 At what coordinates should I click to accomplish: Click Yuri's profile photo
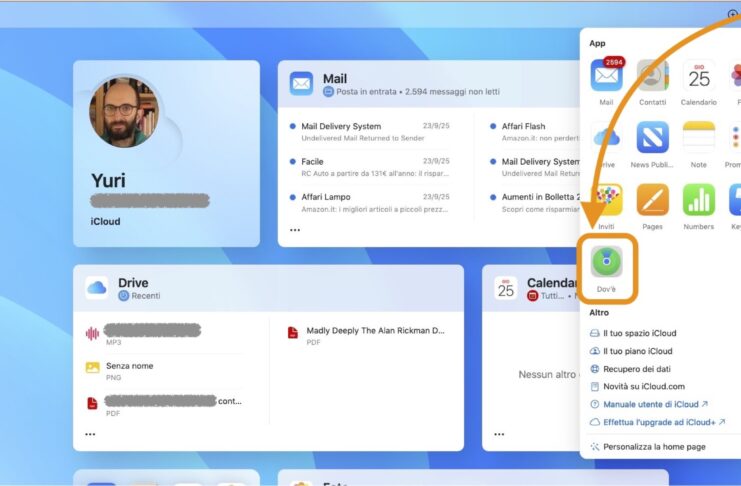point(124,113)
